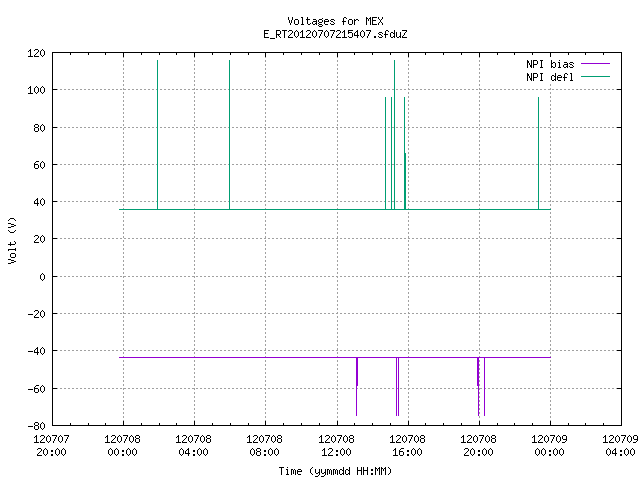
Task: Select the E_RT20120707215407.sfduZ file name subtitle
Action: point(335,34)
